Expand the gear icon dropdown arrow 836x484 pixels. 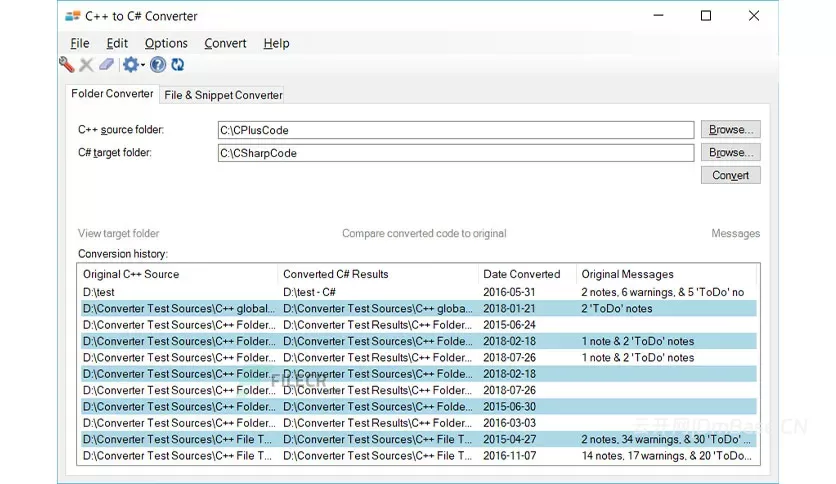143,65
